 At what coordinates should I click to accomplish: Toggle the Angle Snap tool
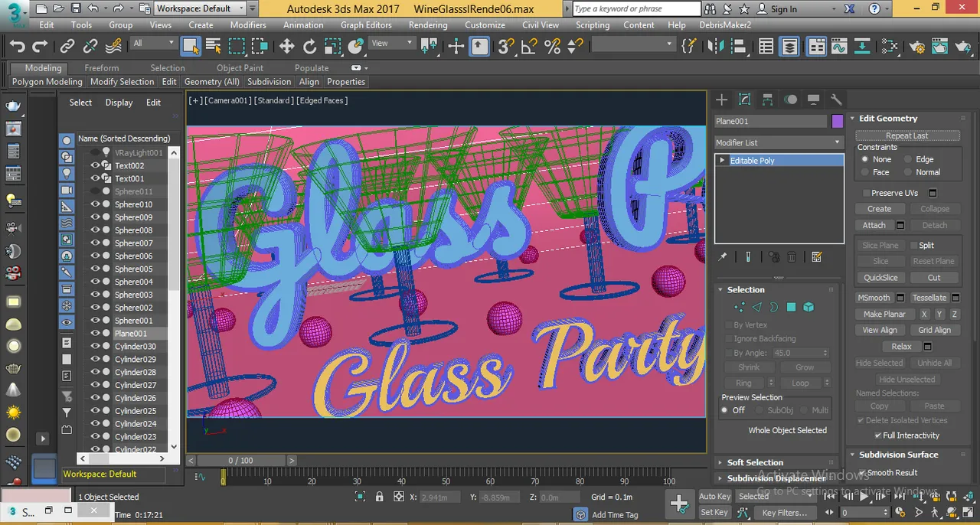coord(529,47)
